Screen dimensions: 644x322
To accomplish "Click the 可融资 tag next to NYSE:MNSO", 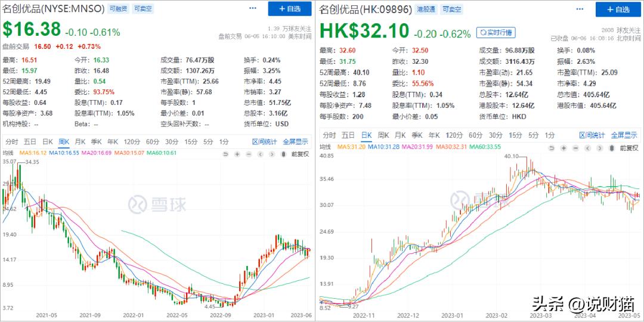I will click(x=118, y=8).
